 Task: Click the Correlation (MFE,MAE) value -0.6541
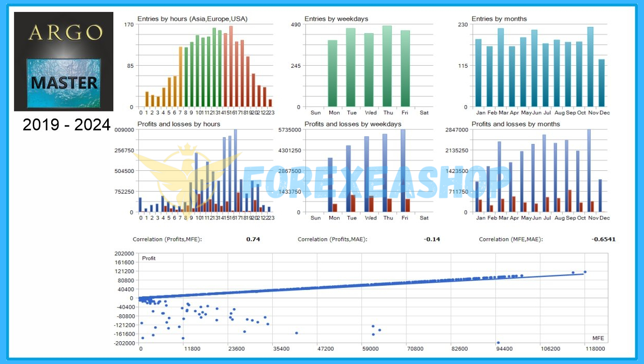pos(603,240)
